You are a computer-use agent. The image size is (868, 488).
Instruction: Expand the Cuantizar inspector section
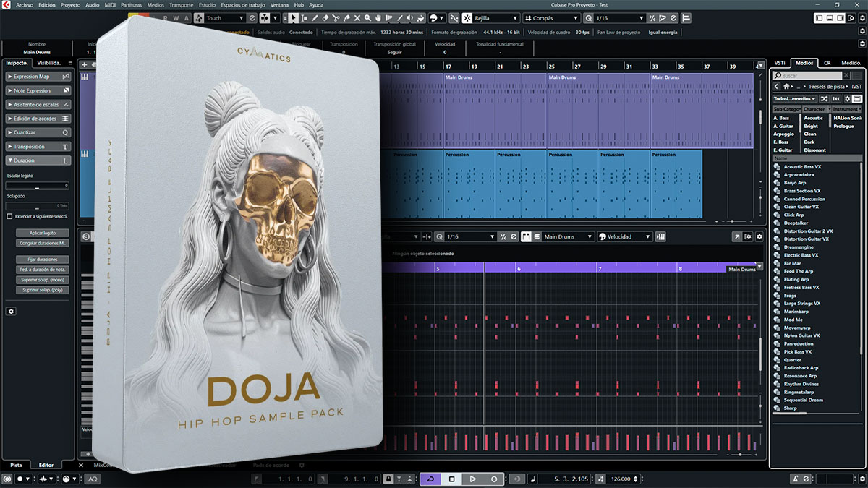[x=38, y=132]
